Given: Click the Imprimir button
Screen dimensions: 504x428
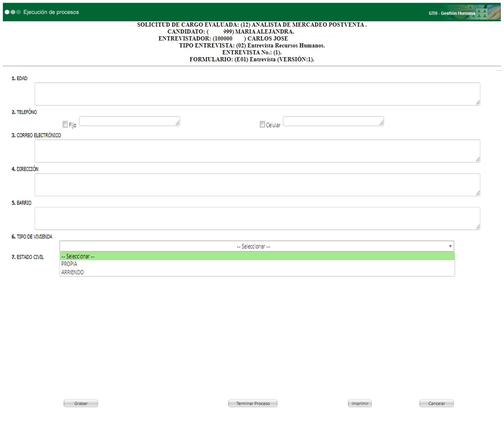Looking at the screenshot, I should (x=359, y=403).
